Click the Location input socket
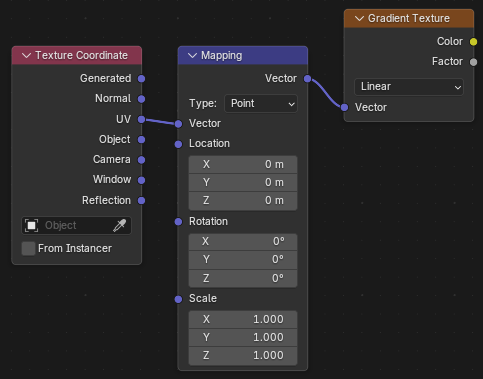 (178, 144)
